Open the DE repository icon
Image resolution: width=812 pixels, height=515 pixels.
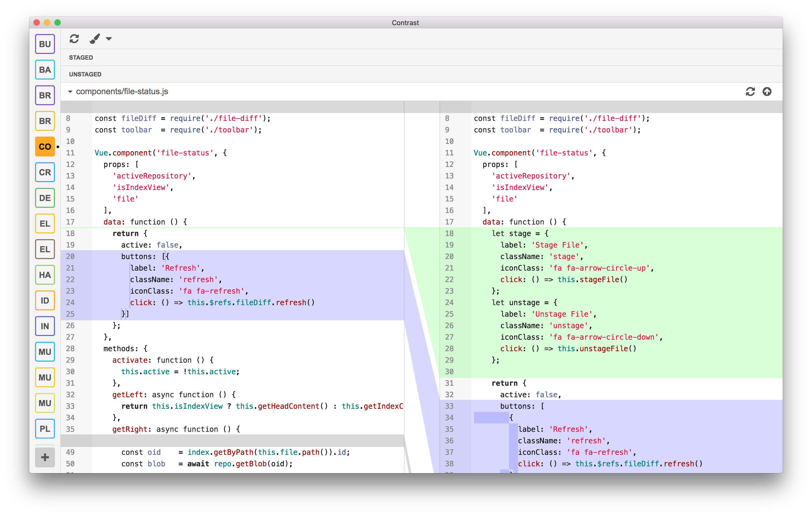[45, 198]
